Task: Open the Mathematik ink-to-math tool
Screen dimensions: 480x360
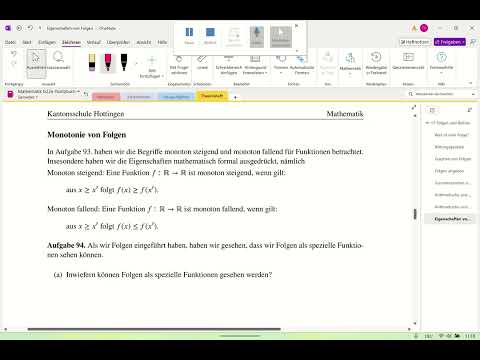Action: point(350,62)
